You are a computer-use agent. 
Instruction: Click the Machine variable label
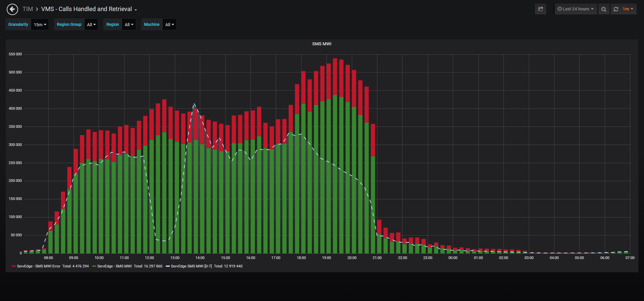[x=152, y=24]
